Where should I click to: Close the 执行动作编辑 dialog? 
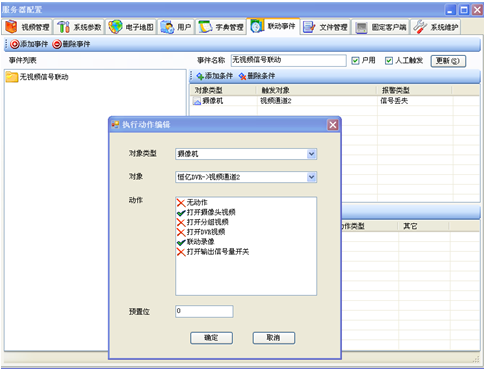[x=333, y=125]
